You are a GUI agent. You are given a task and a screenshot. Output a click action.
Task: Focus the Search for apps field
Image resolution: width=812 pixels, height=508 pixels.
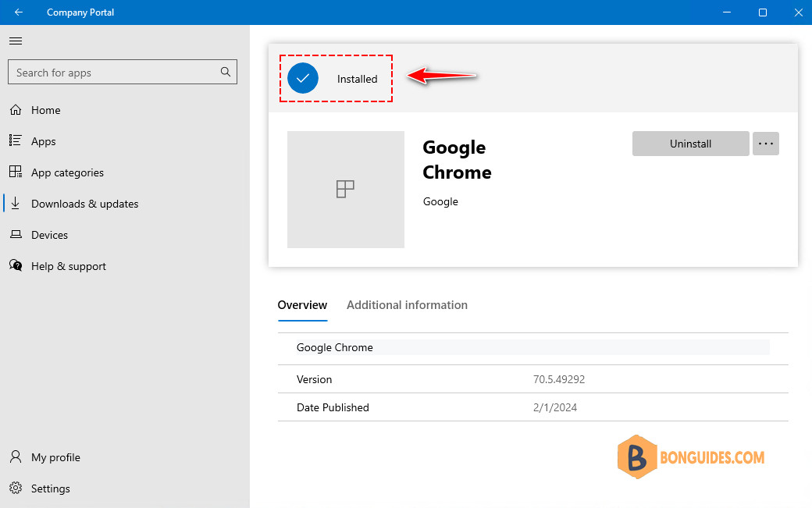click(123, 72)
